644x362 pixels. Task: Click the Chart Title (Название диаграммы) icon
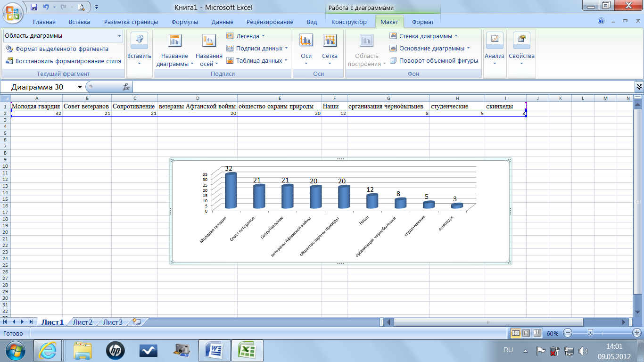(174, 41)
